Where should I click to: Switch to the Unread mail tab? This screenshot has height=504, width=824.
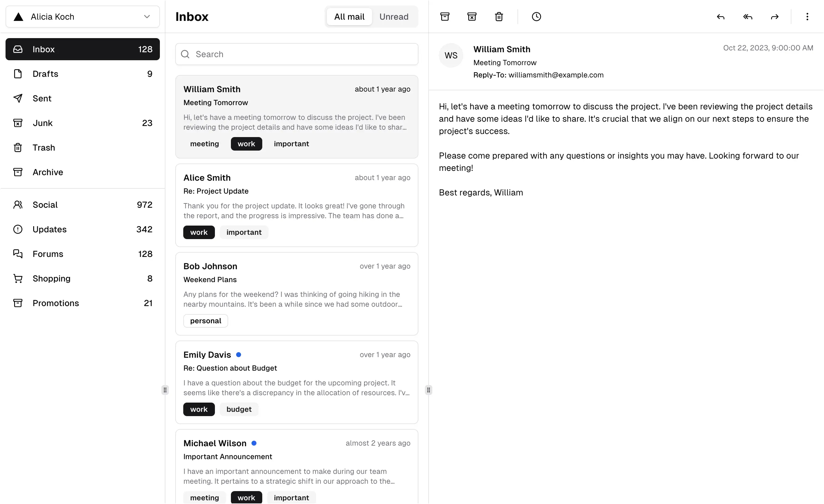coord(394,16)
